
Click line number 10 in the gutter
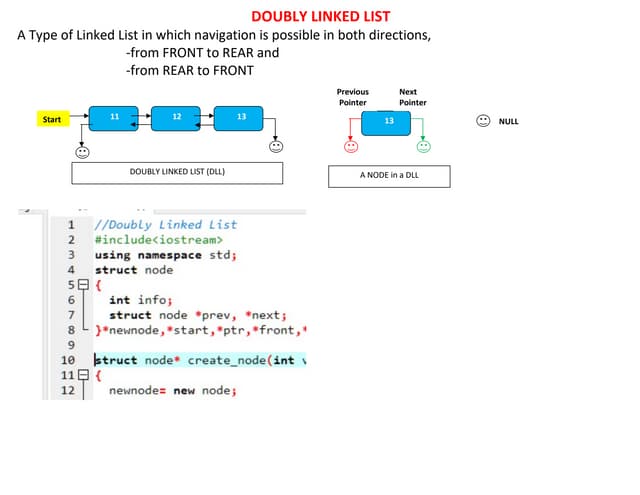pyautogui.click(x=68, y=360)
